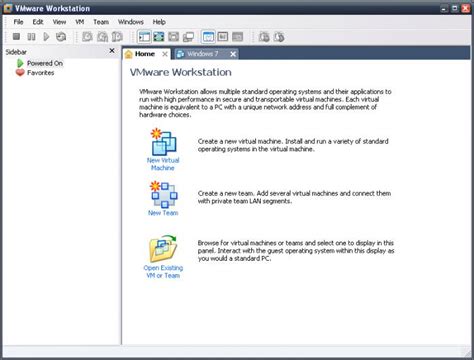Click the Open Existing VM folder icon
The width and height of the screenshot is (474, 360).
pos(163,249)
